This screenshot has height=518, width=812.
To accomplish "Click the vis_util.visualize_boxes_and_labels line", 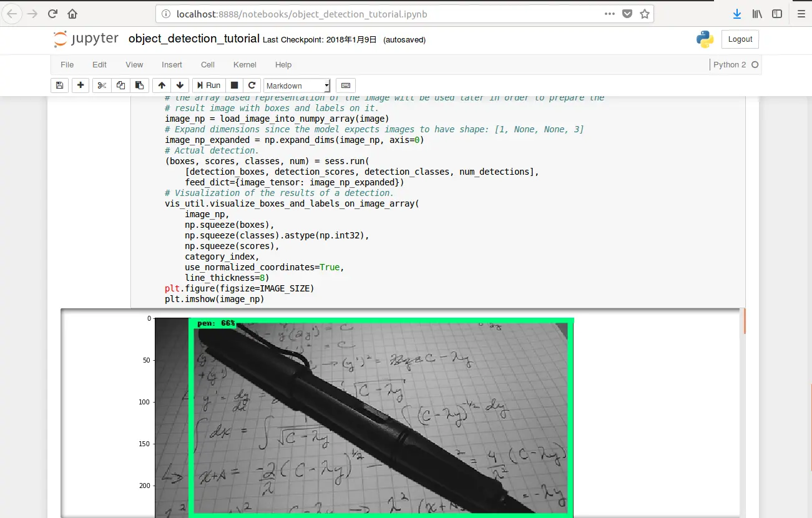I will (x=292, y=203).
